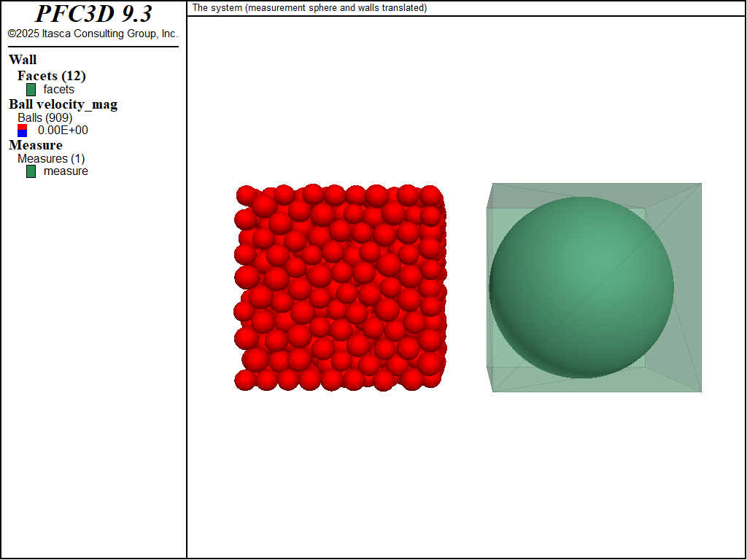Image resolution: width=747 pixels, height=560 pixels.
Task: Click the green measurement sphere
Action: click(584, 288)
